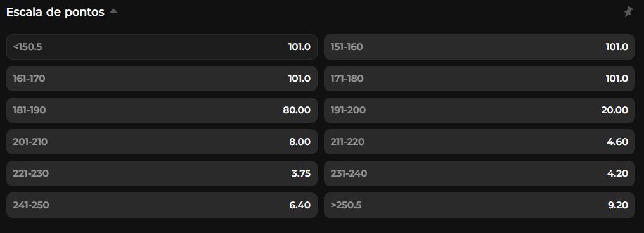Click the 9.20 odds value

point(618,205)
